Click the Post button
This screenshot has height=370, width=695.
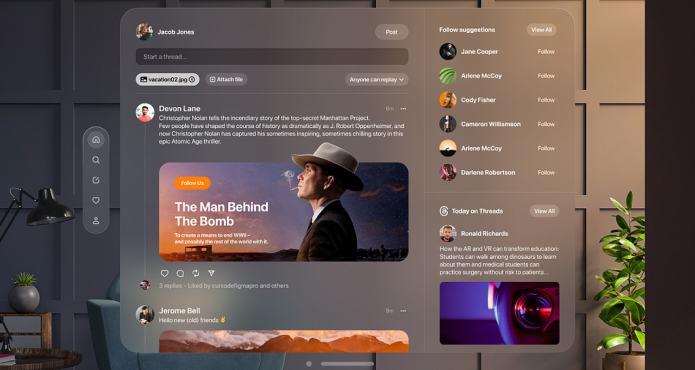tap(391, 32)
